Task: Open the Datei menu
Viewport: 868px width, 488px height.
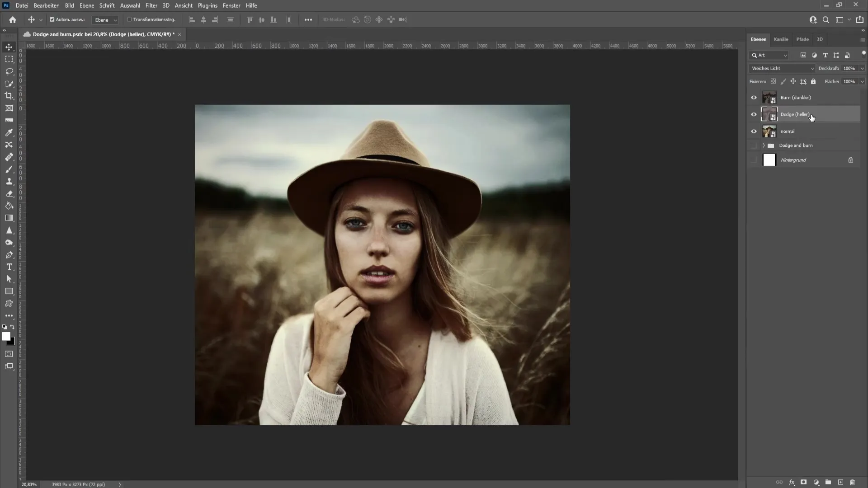Action: (22, 5)
